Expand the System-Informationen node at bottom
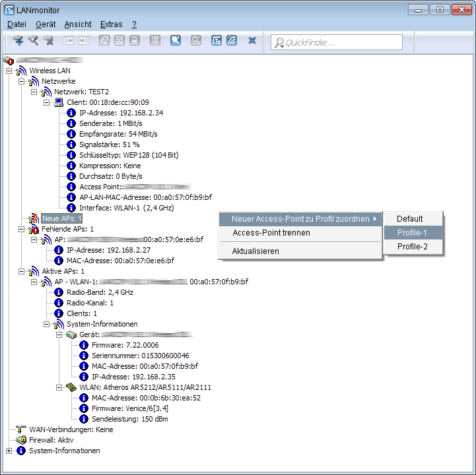Viewport: 476px width, 475px height. tap(9, 451)
